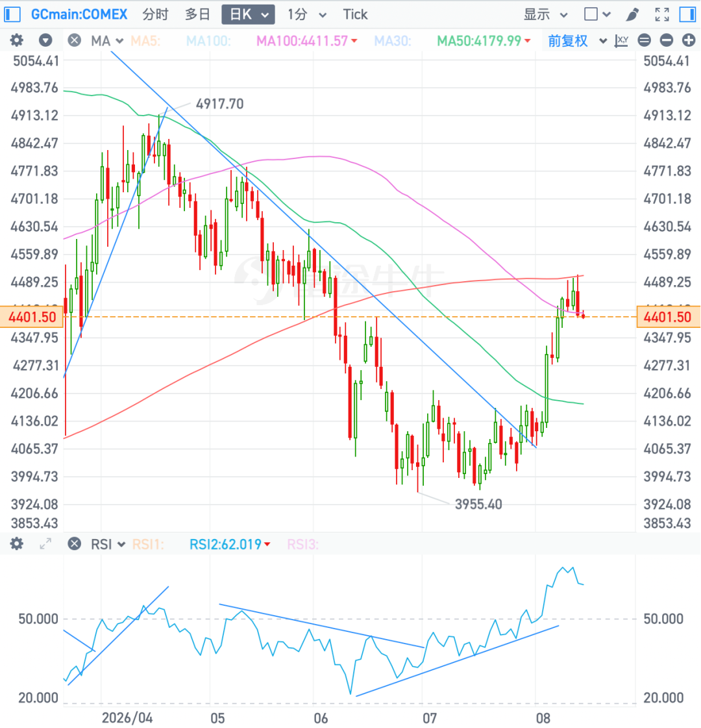This screenshot has height=728, width=701.
Task: Click the left 5054.41 price axis label
Action: [x=36, y=61]
